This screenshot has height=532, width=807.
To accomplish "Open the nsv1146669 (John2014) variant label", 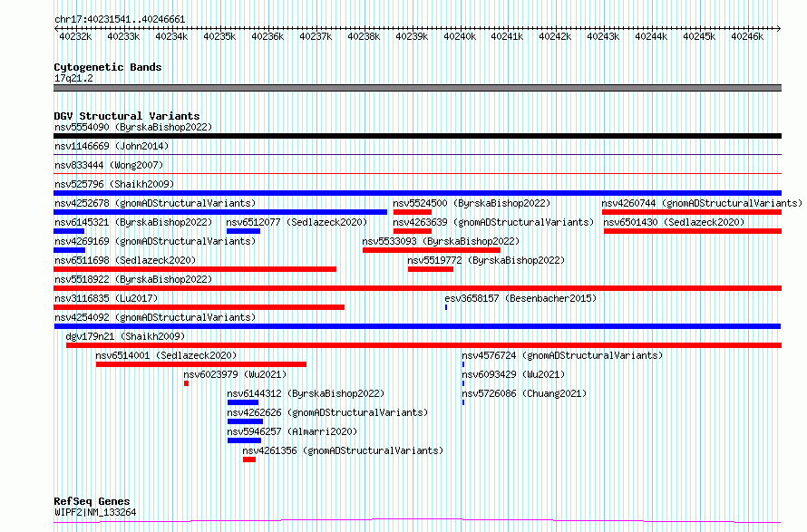I will 112,146.
